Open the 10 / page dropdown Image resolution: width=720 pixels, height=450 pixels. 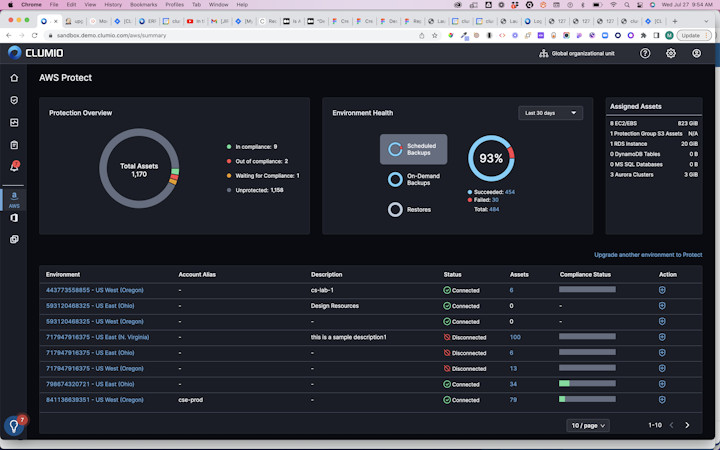pyautogui.click(x=588, y=426)
